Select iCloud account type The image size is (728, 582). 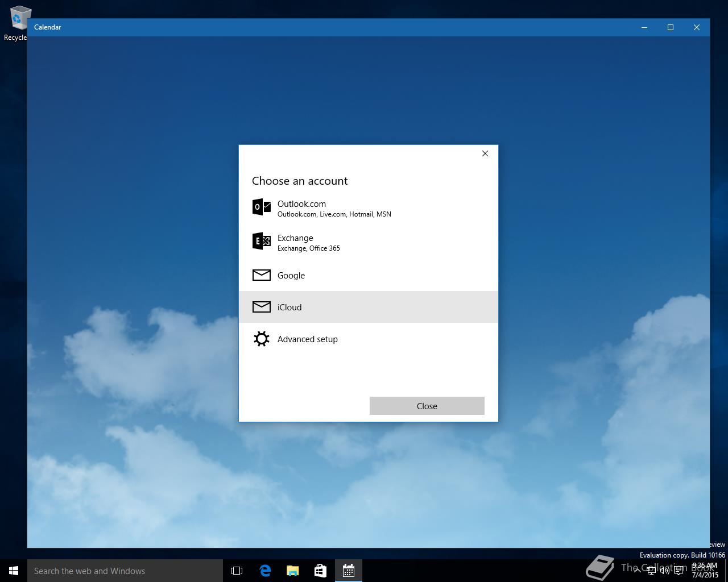click(x=368, y=307)
